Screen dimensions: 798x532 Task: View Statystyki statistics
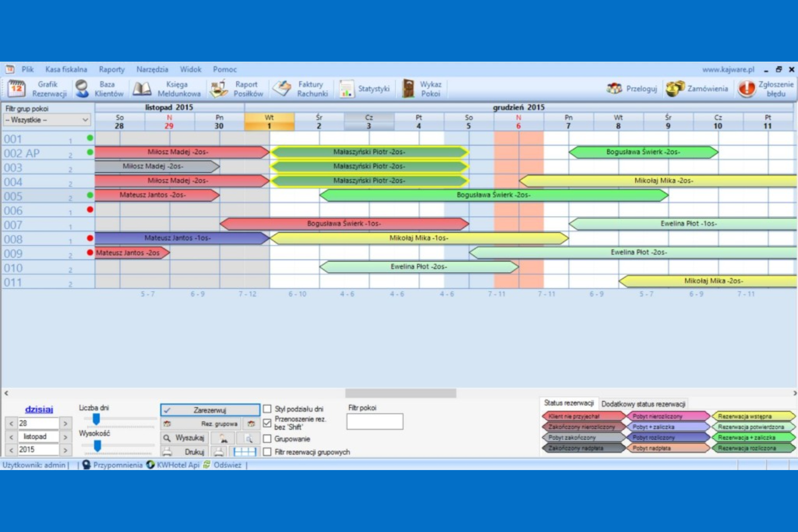[x=366, y=88]
